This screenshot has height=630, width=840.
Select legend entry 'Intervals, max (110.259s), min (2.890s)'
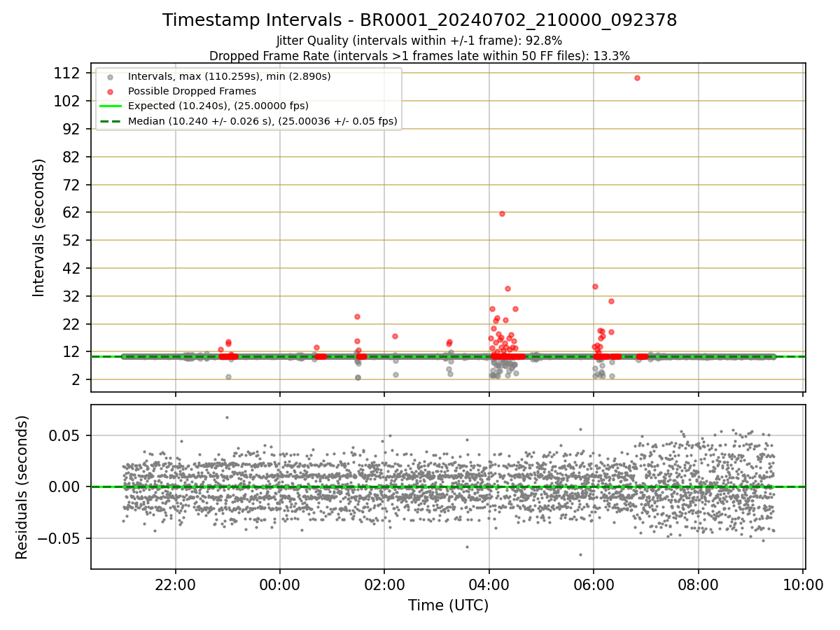tap(230, 76)
